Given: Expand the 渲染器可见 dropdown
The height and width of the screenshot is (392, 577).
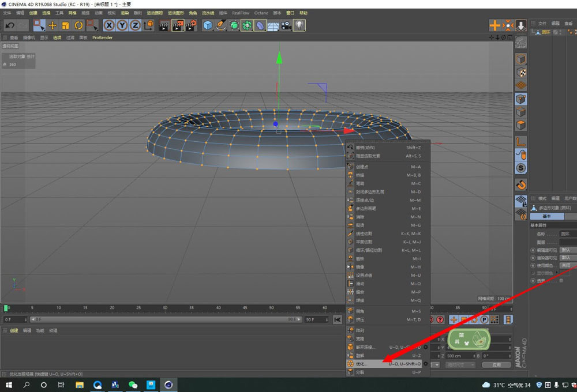Looking at the screenshot, I should click(568, 258).
